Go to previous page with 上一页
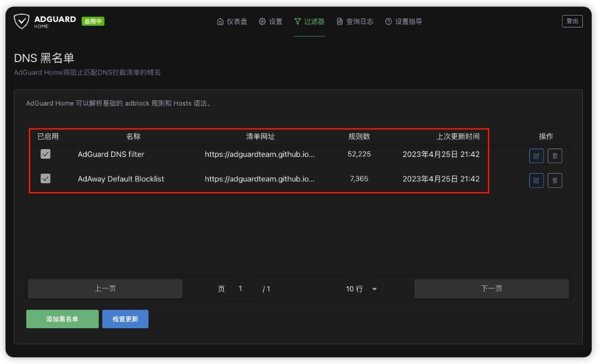 pyautogui.click(x=105, y=288)
